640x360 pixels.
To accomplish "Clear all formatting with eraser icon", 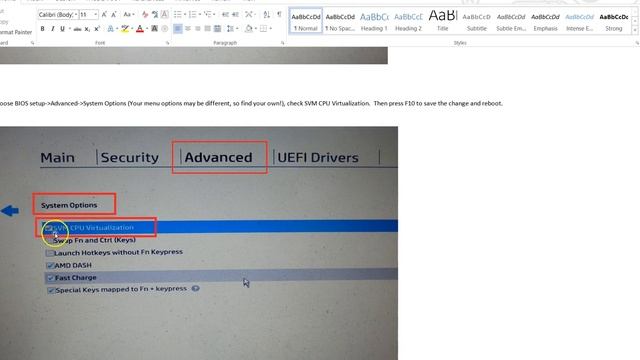I will (145, 15).
